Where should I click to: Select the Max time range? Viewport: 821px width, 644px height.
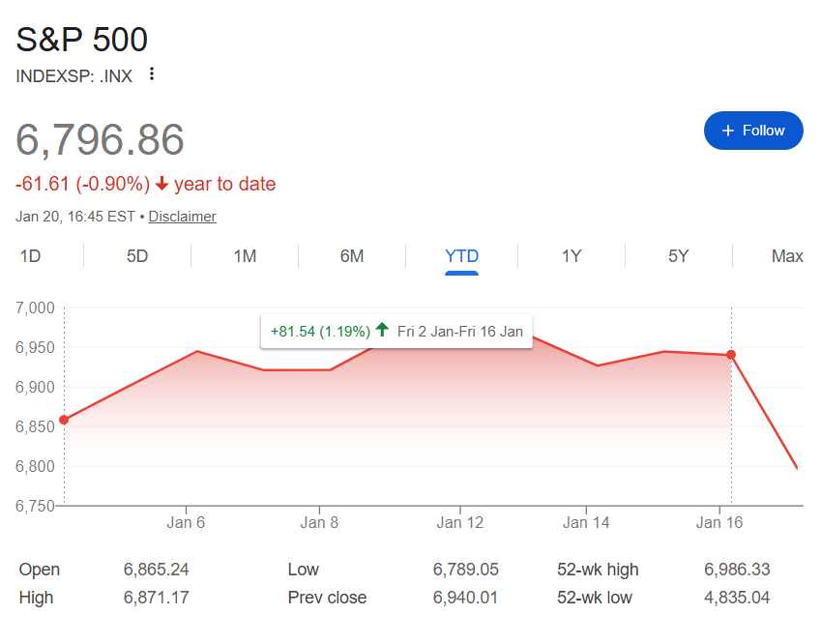coord(787,256)
